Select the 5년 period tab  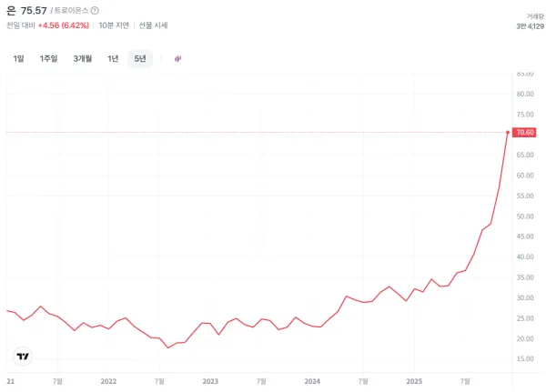click(x=140, y=58)
